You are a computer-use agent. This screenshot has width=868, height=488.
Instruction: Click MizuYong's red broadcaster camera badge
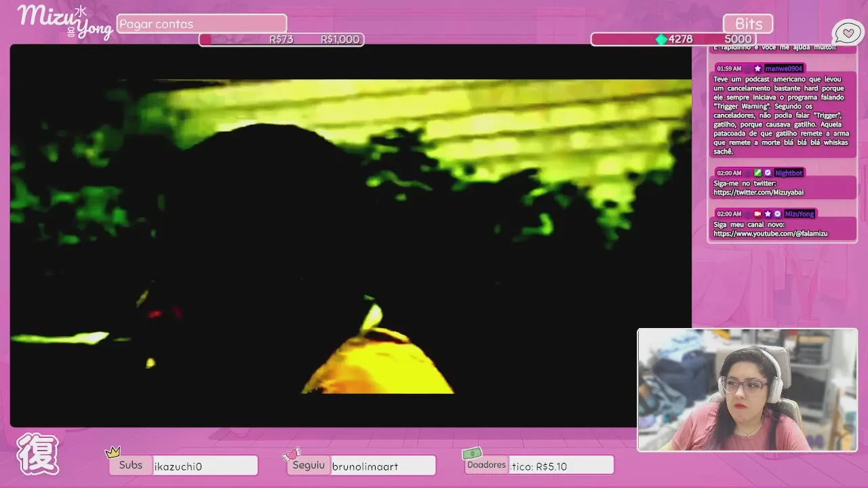click(757, 213)
